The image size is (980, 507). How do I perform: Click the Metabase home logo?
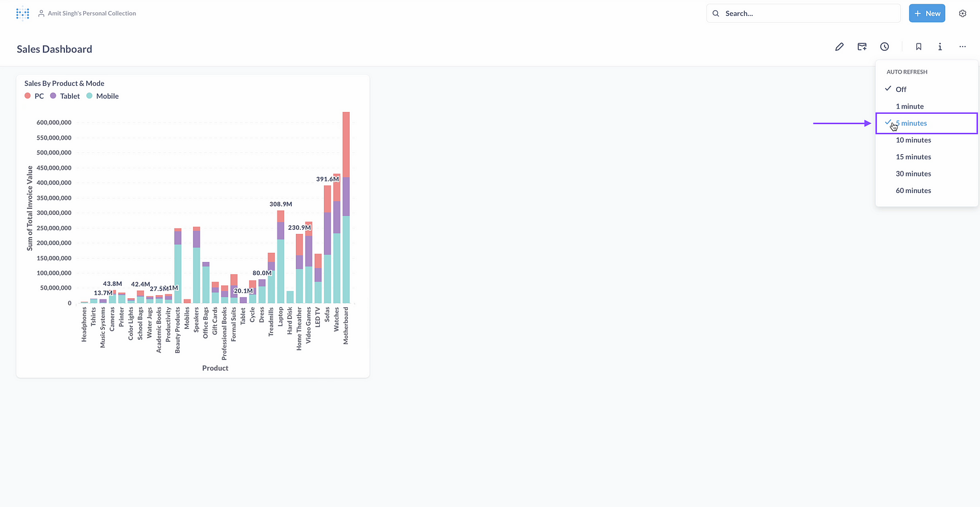pyautogui.click(x=23, y=13)
